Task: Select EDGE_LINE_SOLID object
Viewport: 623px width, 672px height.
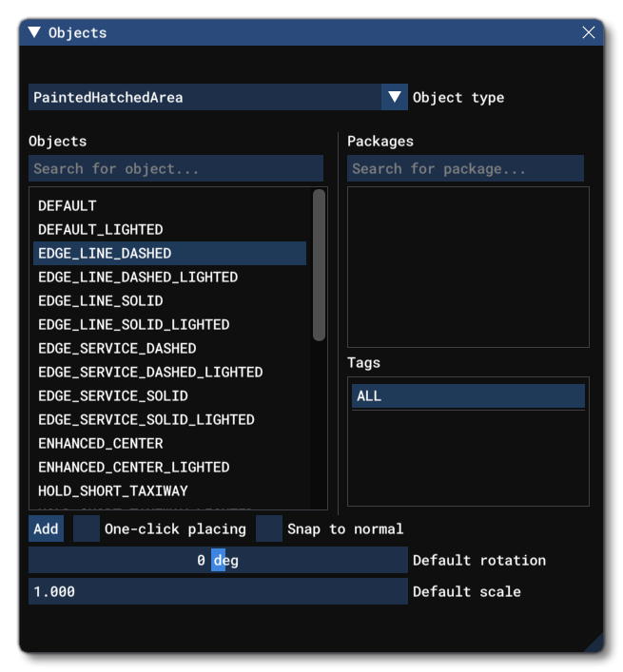Action: coord(100,300)
